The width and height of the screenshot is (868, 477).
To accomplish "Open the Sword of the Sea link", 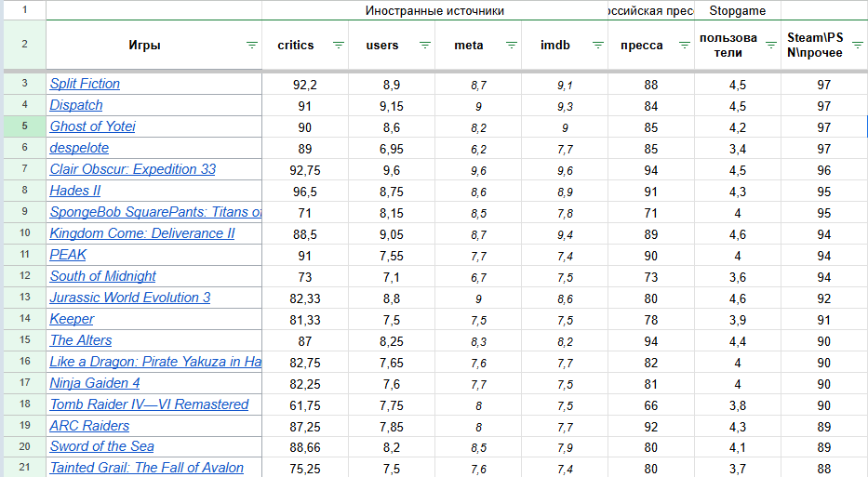I will 101,447.
